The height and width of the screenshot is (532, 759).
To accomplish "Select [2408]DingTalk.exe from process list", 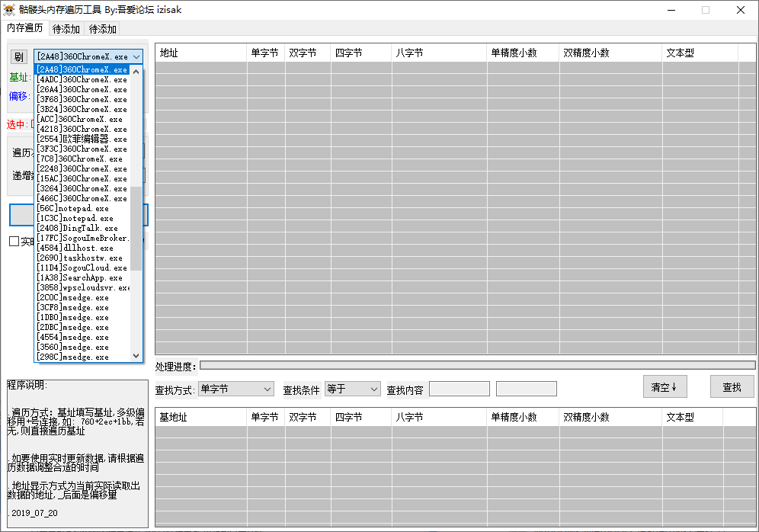I will point(78,228).
